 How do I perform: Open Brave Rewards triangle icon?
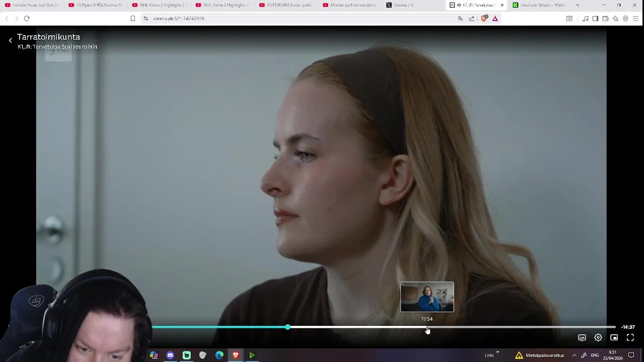click(x=495, y=19)
